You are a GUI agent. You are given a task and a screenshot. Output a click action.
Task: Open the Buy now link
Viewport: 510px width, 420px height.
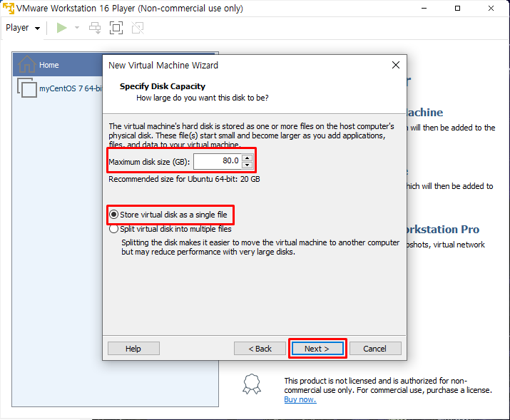300,399
